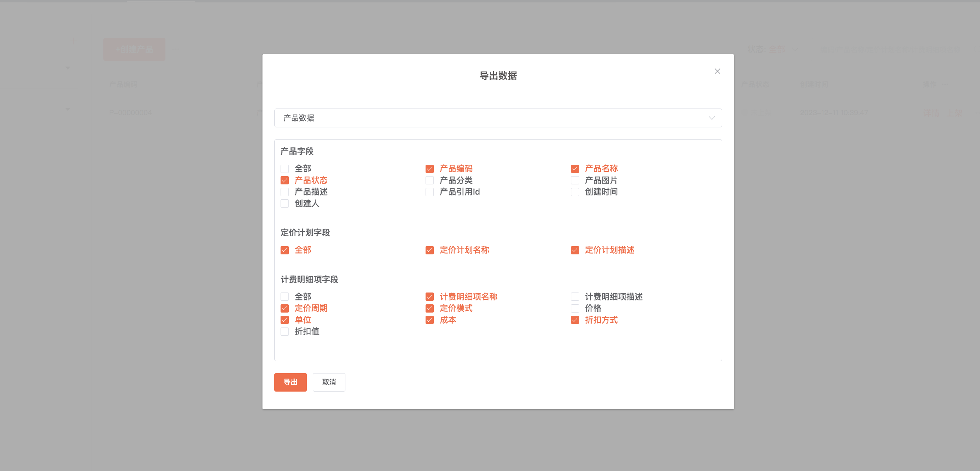The image size is (980, 471).
Task: Select the 产品描述 field checkbox
Action: [x=285, y=192]
